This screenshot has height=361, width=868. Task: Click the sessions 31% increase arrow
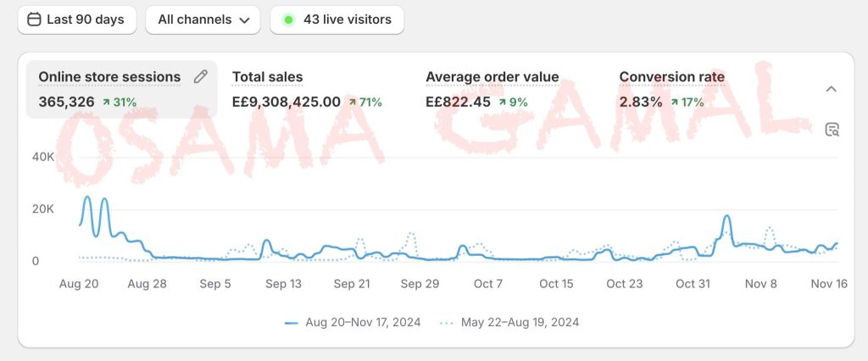[107, 103]
